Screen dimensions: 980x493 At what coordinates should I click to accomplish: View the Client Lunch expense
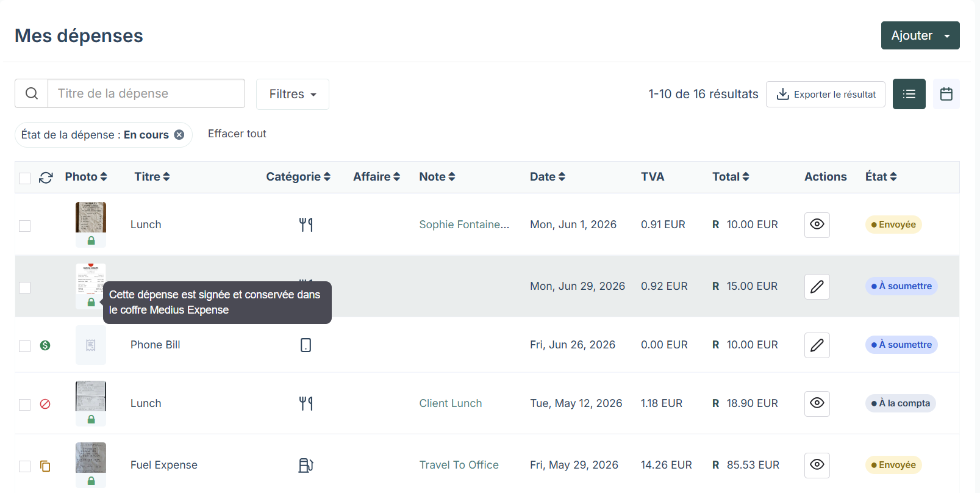coord(817,403)
